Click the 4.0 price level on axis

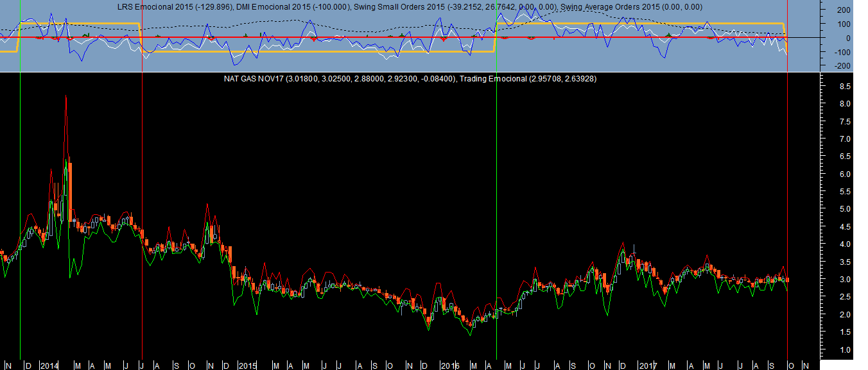point(844,244)
